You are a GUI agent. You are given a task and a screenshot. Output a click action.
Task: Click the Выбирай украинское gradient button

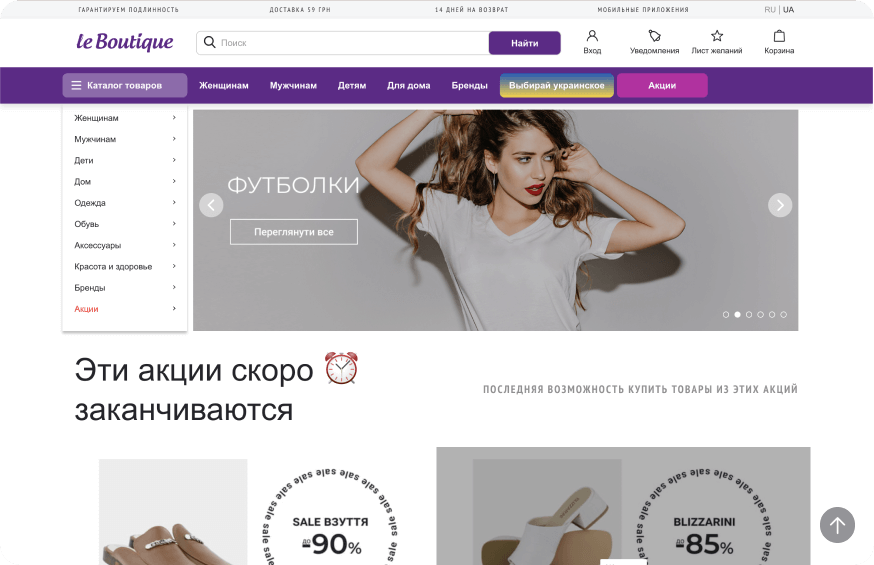(x=556, y=85)
